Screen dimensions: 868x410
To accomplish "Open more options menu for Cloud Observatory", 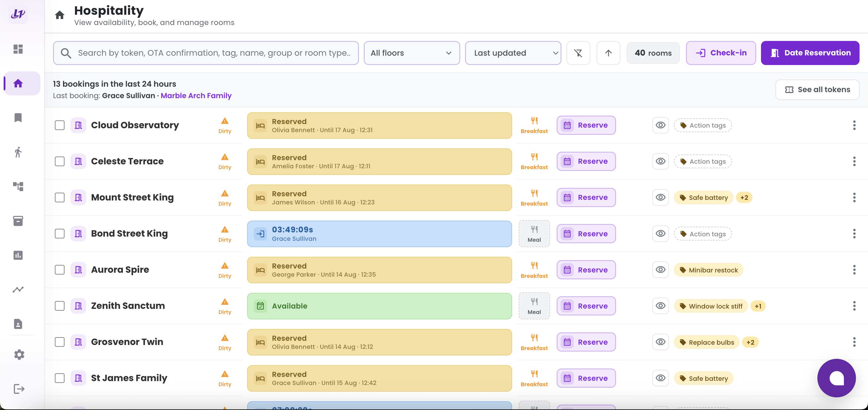I will (x=854, y=125).
